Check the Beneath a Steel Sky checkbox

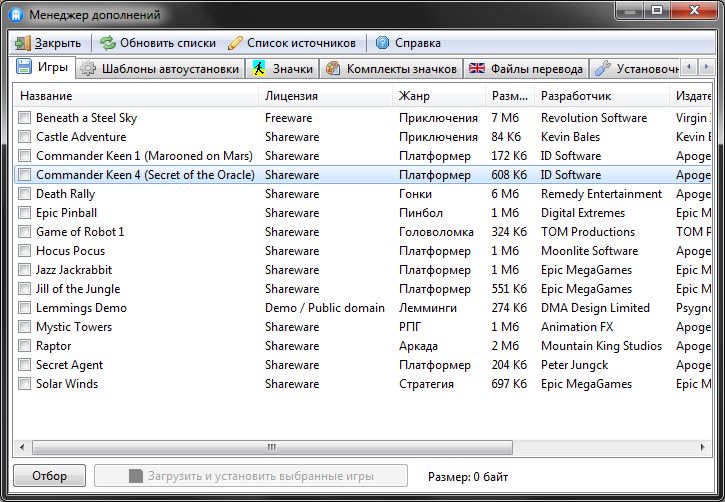(x=24, y=118)
